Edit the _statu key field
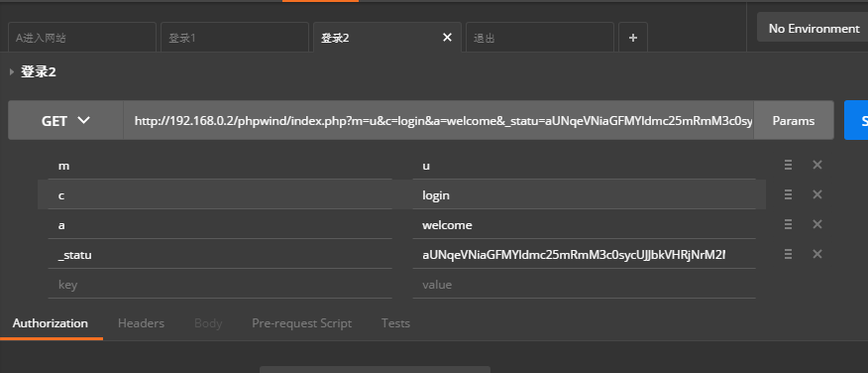The width and height of the screenshot is (868, 373). click(220, 255)
